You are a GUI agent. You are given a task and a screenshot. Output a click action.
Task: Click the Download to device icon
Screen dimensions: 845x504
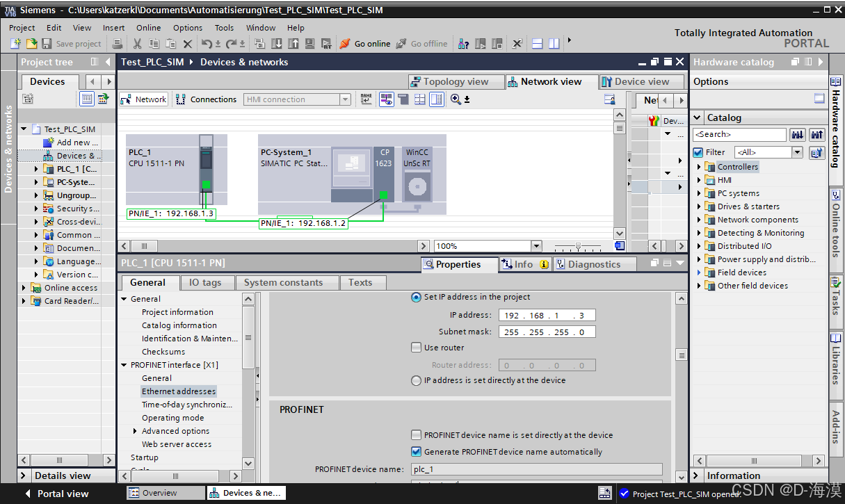(x=276, y=43)
